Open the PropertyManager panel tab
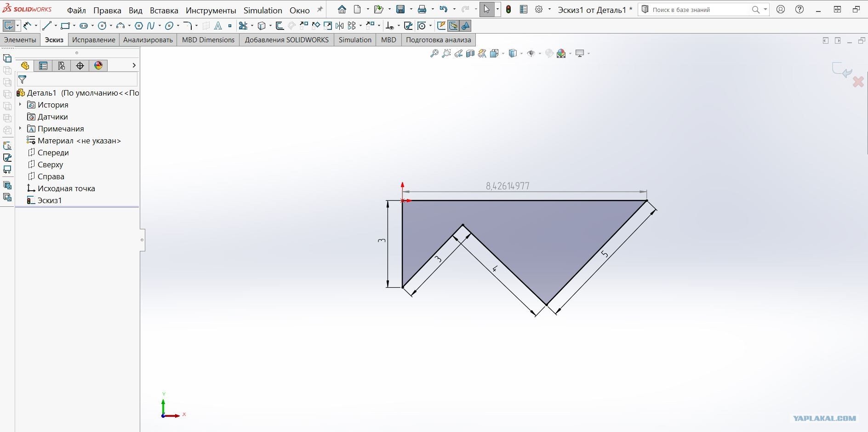This screenshot has height=432, width=868. click(x=43, y=66)
